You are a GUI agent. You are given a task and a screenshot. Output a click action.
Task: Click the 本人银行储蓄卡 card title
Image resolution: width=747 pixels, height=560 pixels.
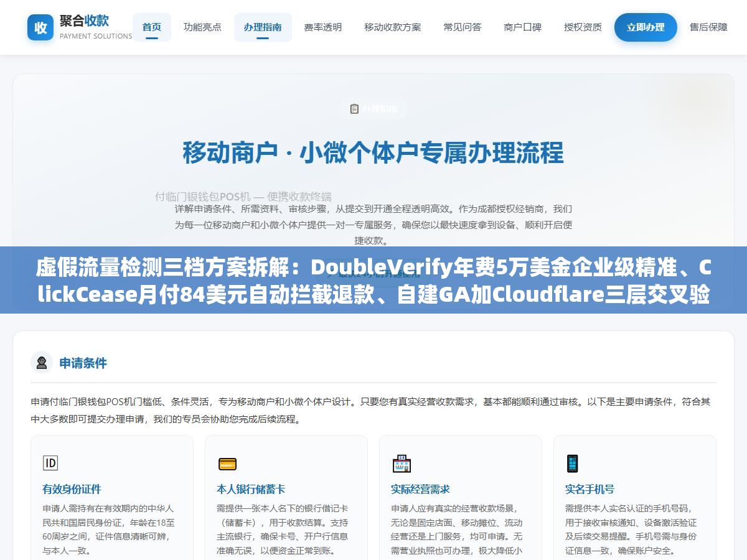251,489
